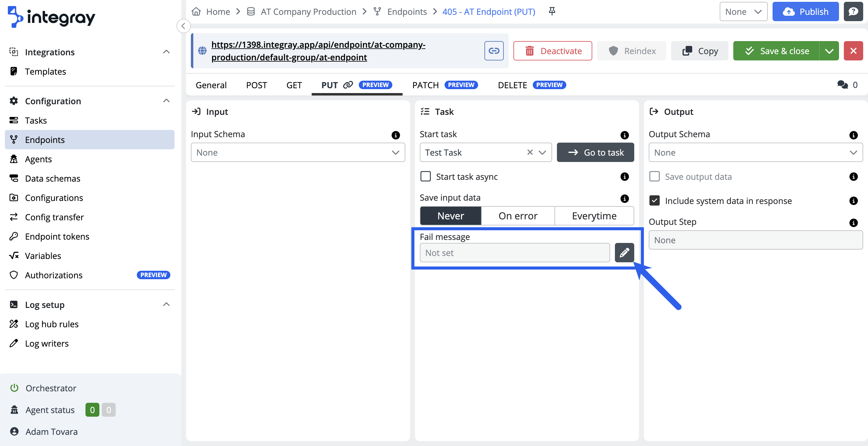Collapse the Log setup section

166,304
